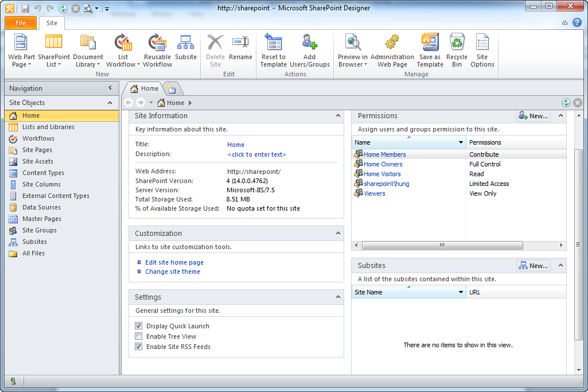This screenshot has height=392, width=588.
Task: Create a new SharePoint List
Action: click(x=53, y=51)
